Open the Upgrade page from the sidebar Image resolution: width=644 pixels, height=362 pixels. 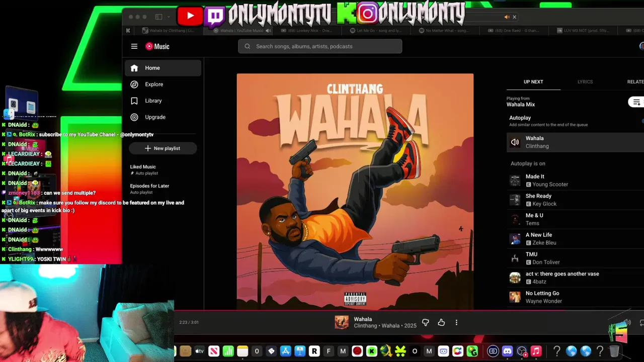click(x=163, y=117)
